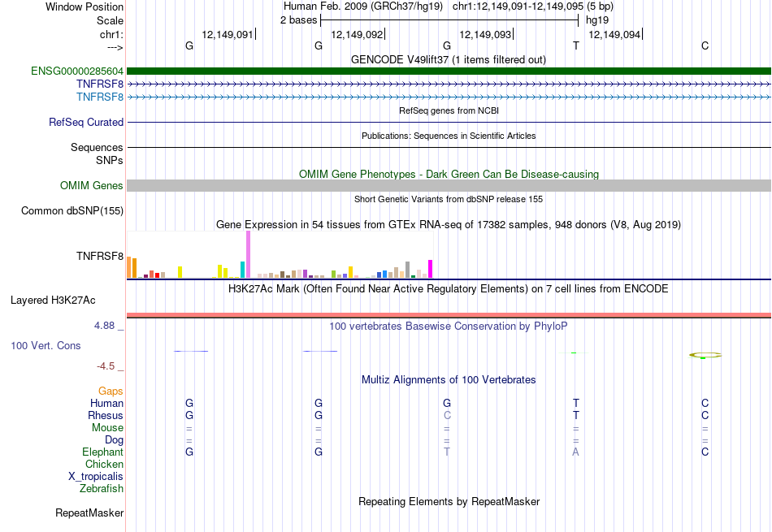Click the ---> strand direction arrow label
This screenshot has height=532, width=772.
[115, 47]
